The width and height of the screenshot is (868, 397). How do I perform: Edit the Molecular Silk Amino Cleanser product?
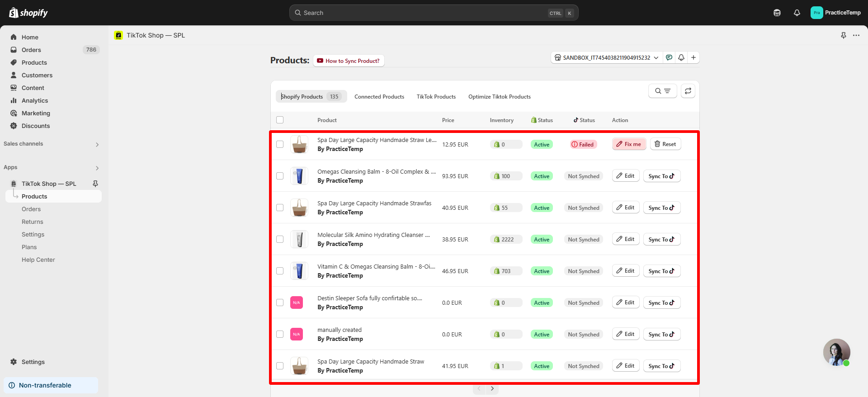(x=626, y=239)
